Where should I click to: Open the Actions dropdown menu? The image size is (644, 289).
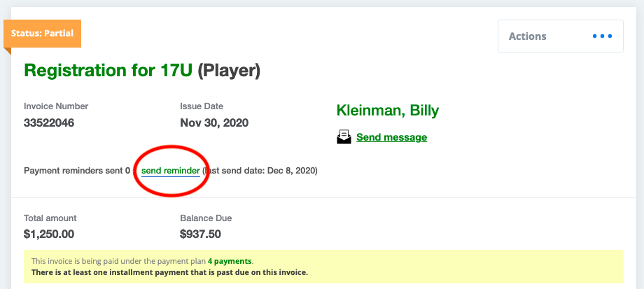point(560,36)
